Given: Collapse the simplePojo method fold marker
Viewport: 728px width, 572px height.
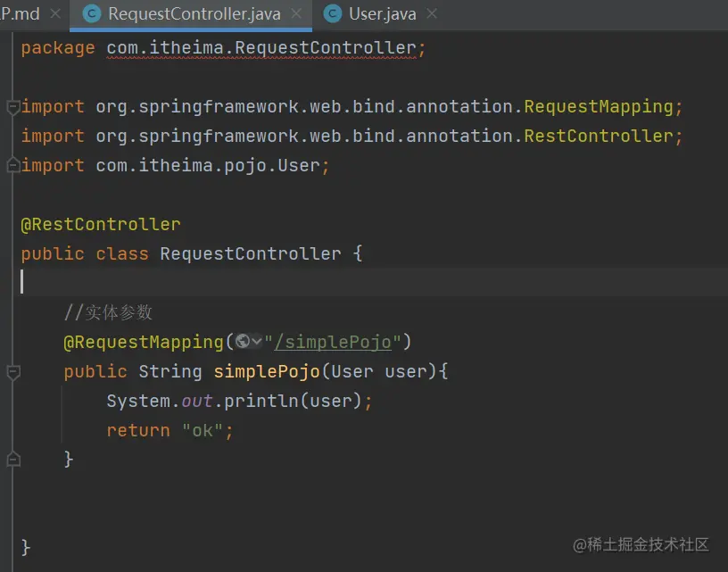Looking at the screenshot, I should [x=13, y=372].
